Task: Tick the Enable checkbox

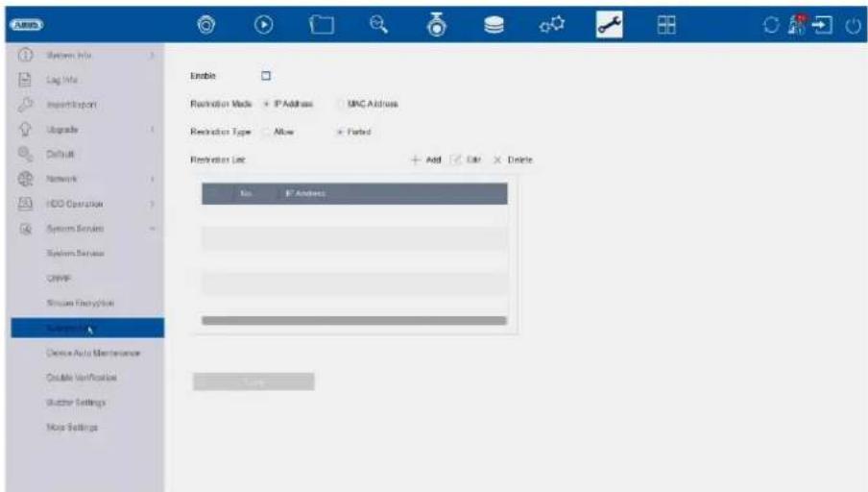Action: [266, 76]
